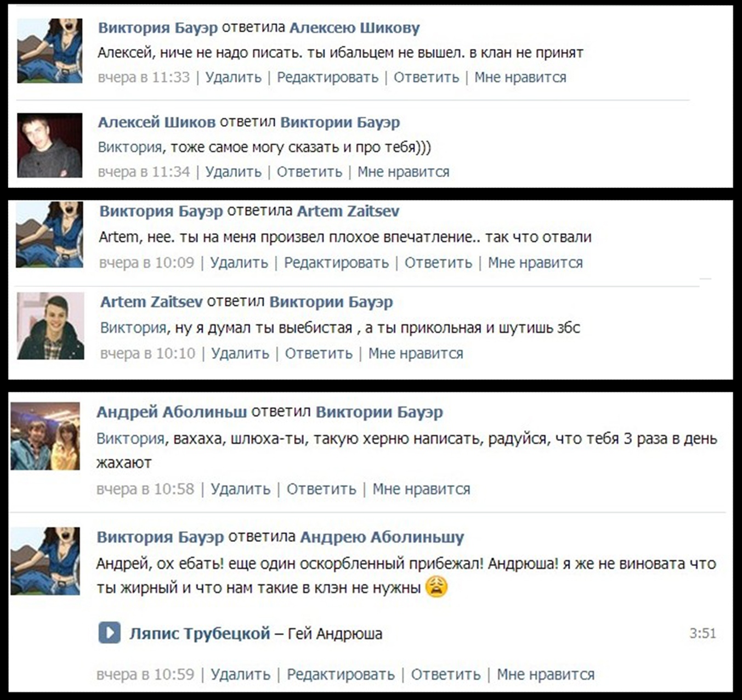Open Андрей Аболиньш's avatar photo
This screenshot has height=700, width=742.
45,436
